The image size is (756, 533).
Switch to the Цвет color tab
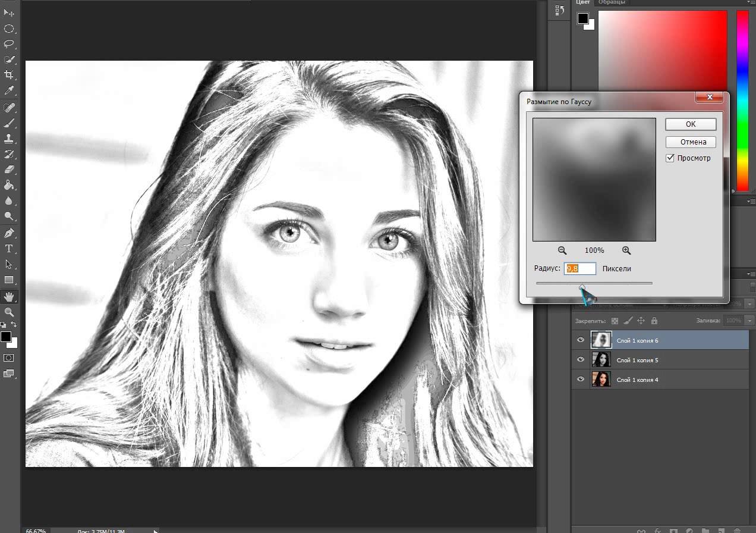click(x=583, y=2)
